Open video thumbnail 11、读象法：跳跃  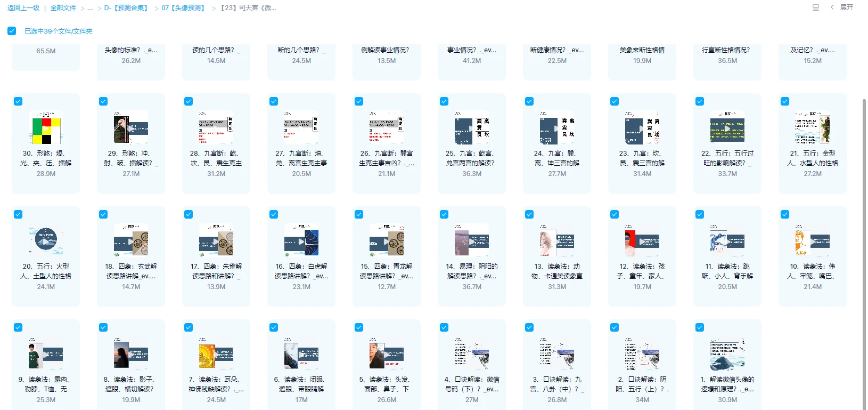point(727,241)
